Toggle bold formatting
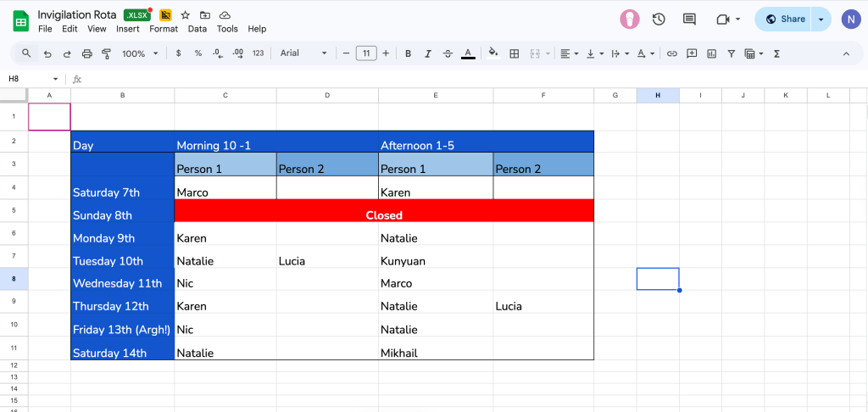The width and height of the screenshot is (868, 412). (408, 53)
